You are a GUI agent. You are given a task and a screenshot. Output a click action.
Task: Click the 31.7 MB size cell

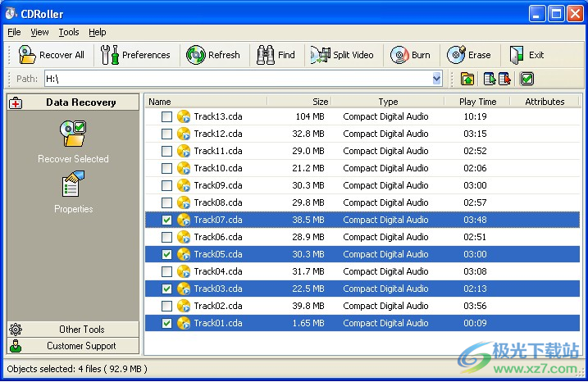308,272
